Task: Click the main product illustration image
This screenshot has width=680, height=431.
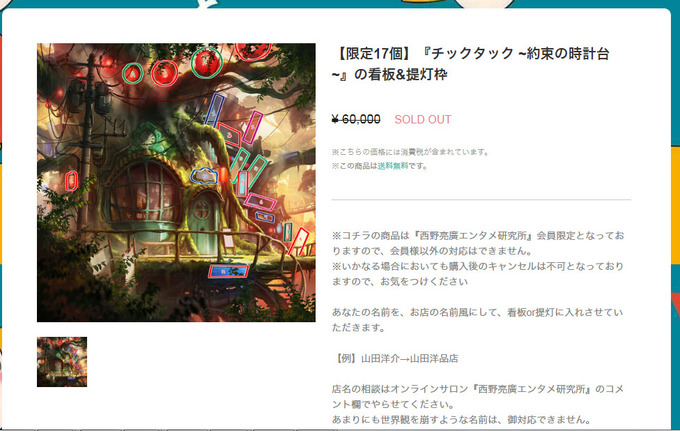Action: (176, 182)
